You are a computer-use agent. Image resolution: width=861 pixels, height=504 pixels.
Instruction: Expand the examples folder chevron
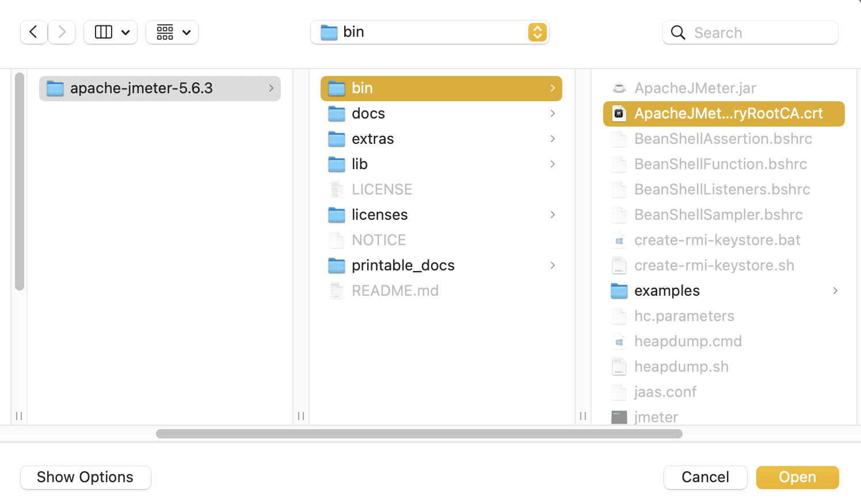[x=835, y=291]
